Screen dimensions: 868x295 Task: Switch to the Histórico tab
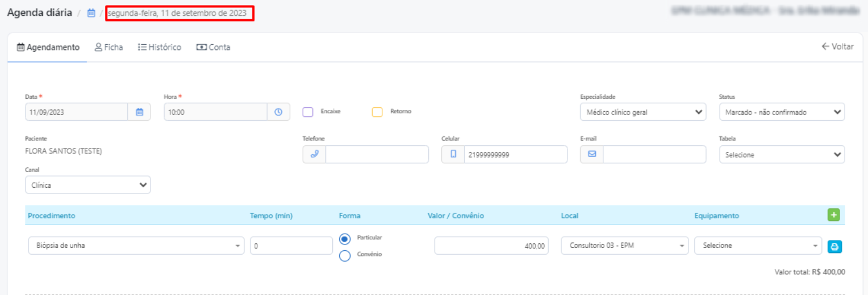pos(160,48)
